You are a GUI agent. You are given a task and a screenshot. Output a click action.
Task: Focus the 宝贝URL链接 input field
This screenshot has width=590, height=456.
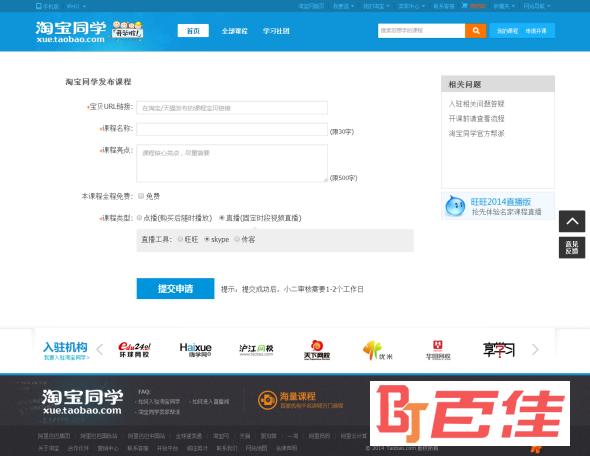point(232,108)
